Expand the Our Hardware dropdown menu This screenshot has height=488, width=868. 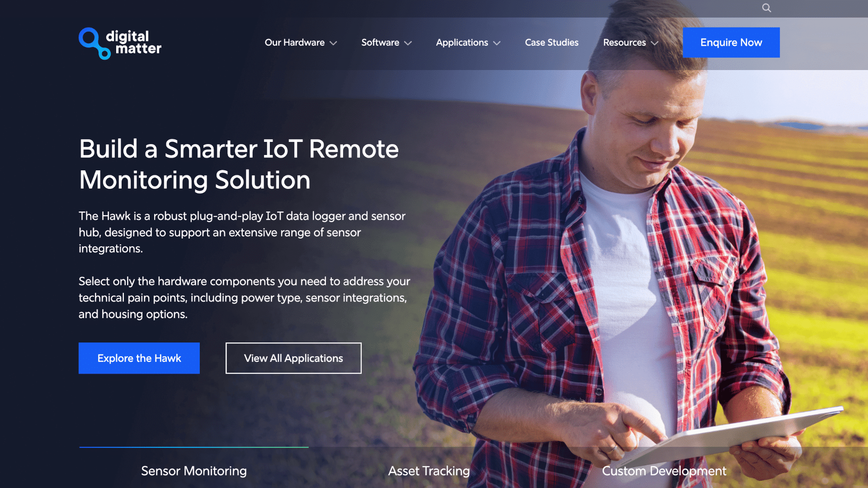(300, 42)
